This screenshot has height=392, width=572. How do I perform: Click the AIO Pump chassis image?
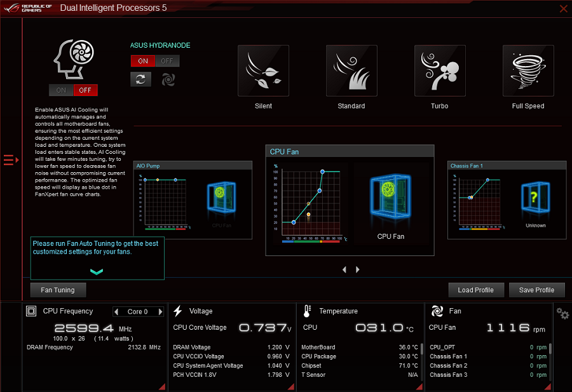tap(221, 197)
